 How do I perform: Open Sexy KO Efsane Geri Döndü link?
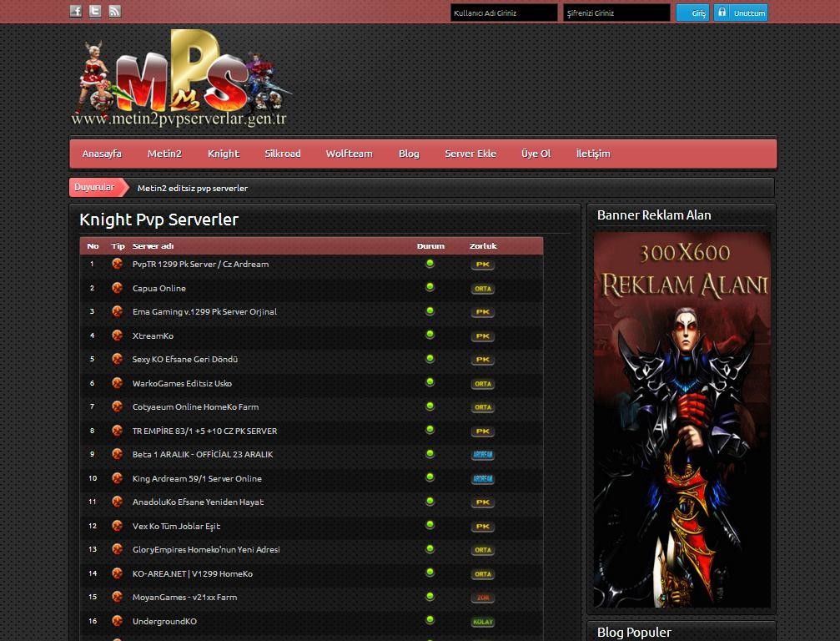[x=185, y=360]
